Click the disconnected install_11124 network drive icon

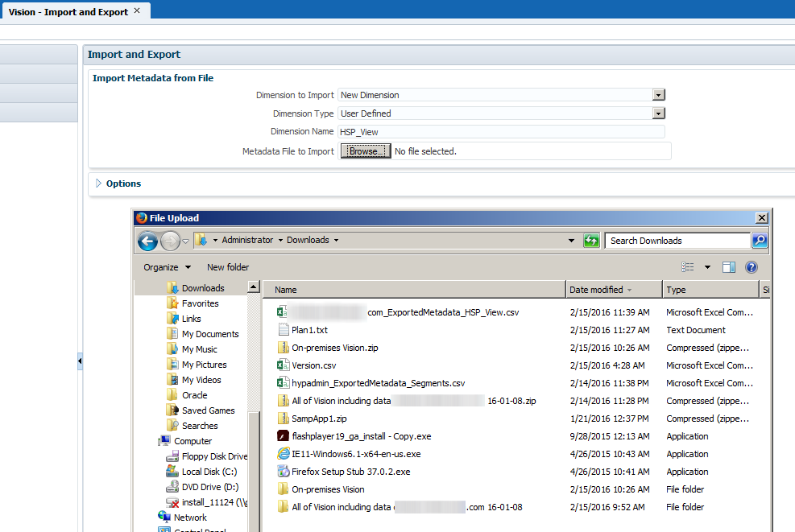[172, 502]
